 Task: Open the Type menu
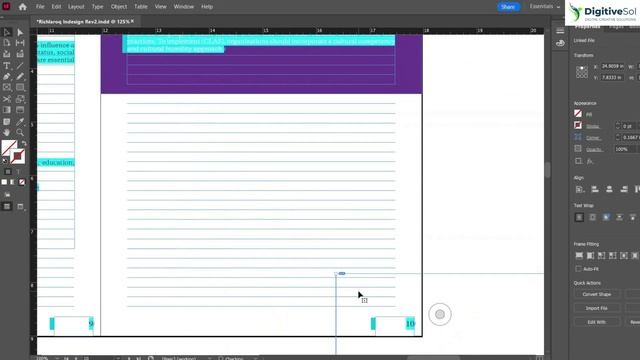point(97,7)
